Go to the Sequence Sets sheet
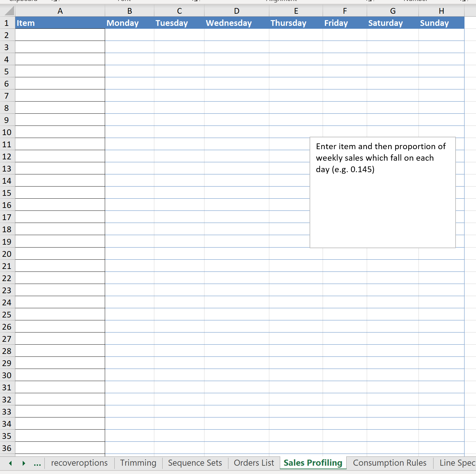The image size is (476, 474). tap(195, 463)
